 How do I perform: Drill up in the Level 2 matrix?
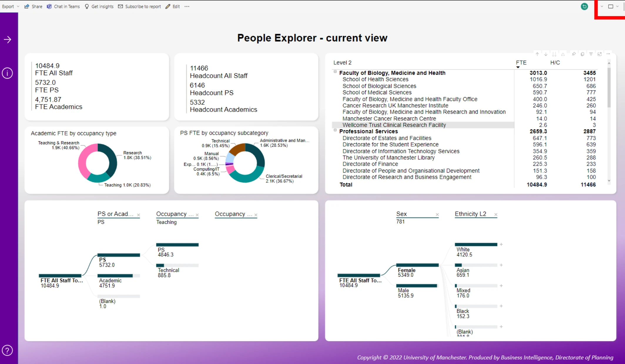pos(537,54)
